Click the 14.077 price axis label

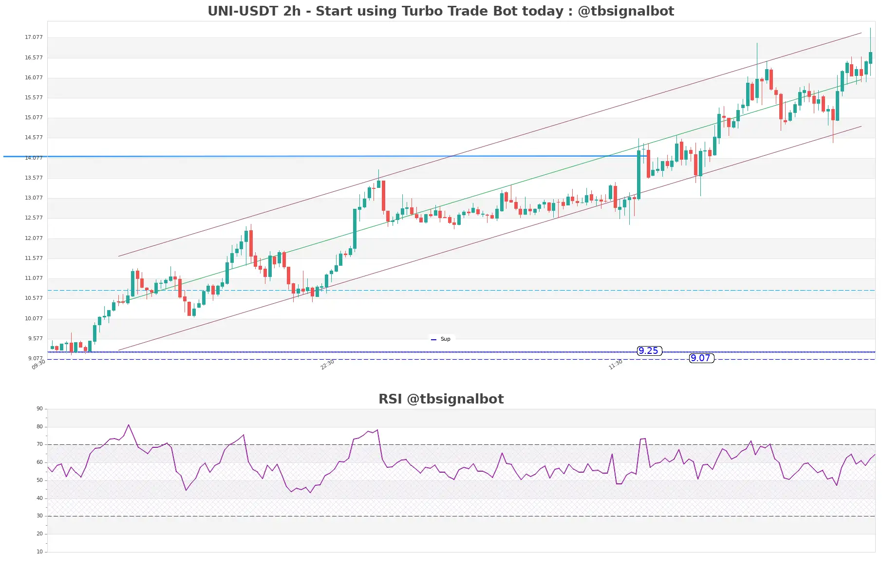pyautogui.click(x=34, y=158)
